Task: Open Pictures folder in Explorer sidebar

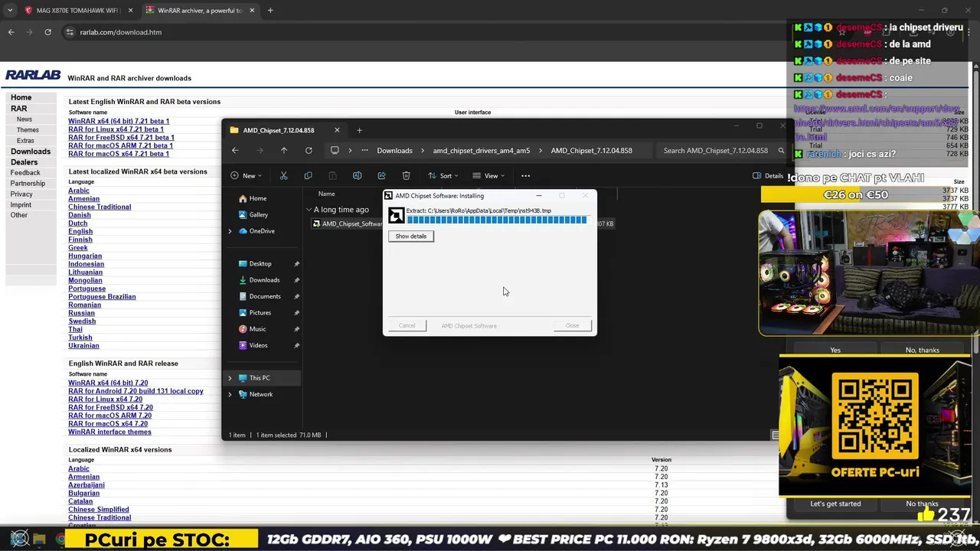Action: click(260, 312)
